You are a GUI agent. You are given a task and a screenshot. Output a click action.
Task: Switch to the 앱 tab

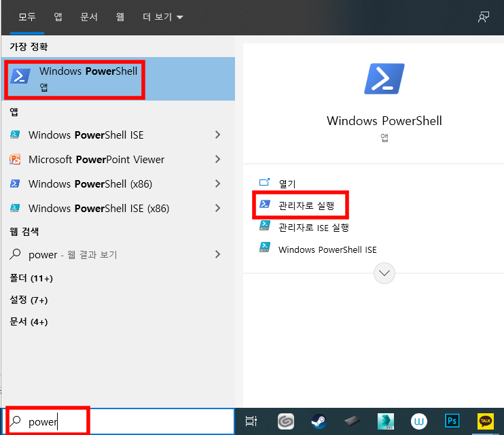(58, 17)
